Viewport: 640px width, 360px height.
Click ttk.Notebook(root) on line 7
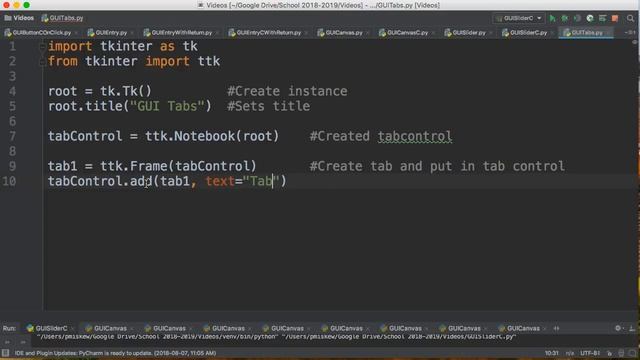[x=212, y=136]
